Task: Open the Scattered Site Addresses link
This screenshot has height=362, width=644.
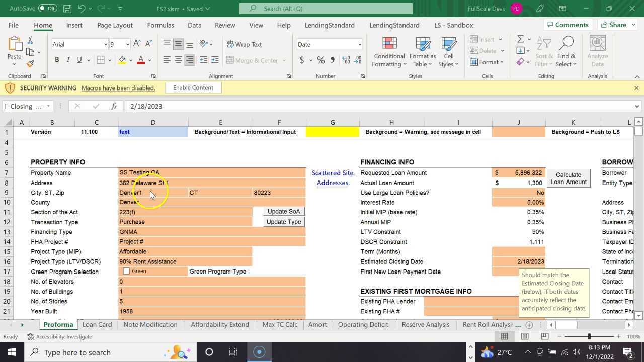Action: 333,178
